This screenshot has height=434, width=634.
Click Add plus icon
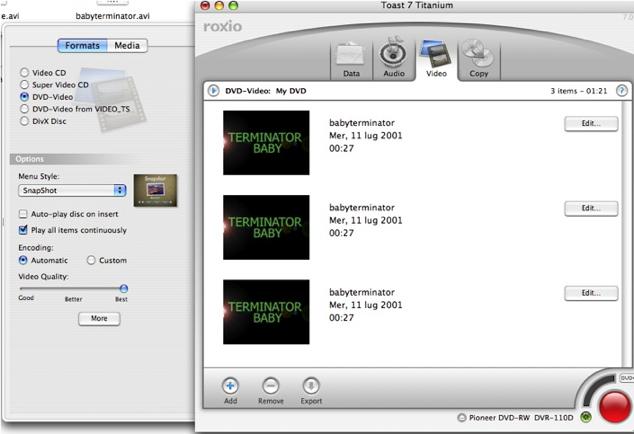(x=230, y=385)
